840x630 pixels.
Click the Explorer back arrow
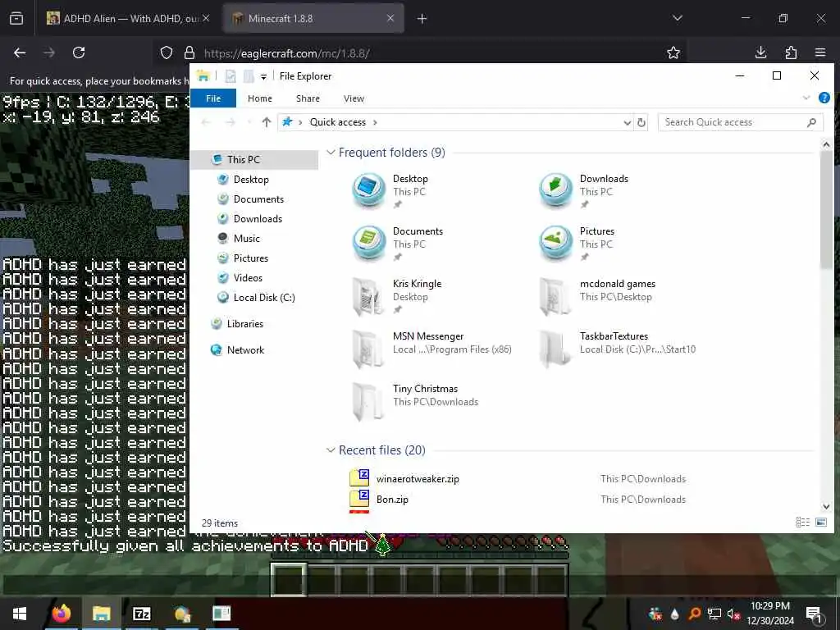click(x=206, y=122)
